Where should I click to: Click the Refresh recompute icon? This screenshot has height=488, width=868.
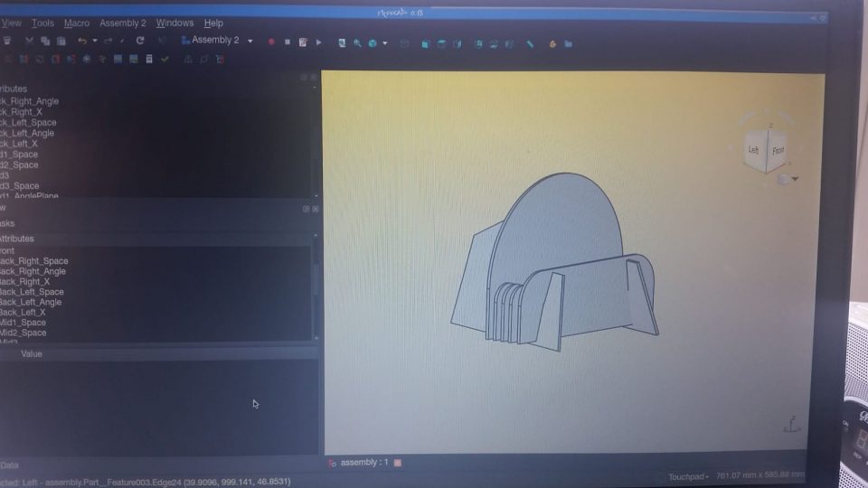140,41
